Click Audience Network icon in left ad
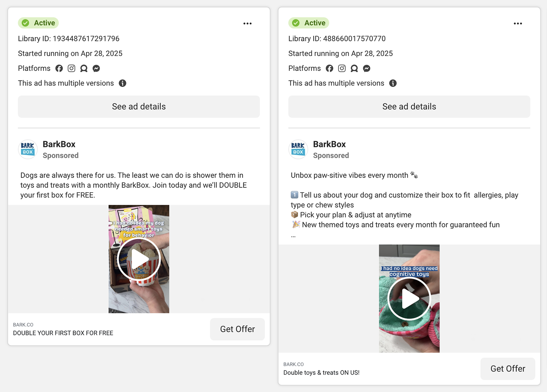 point(84,68)
